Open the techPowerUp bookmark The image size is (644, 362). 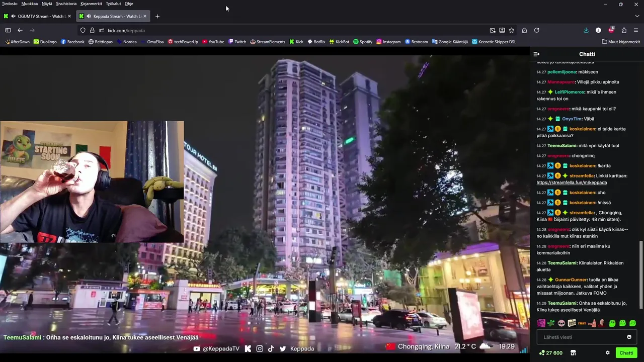pos(183,42)
